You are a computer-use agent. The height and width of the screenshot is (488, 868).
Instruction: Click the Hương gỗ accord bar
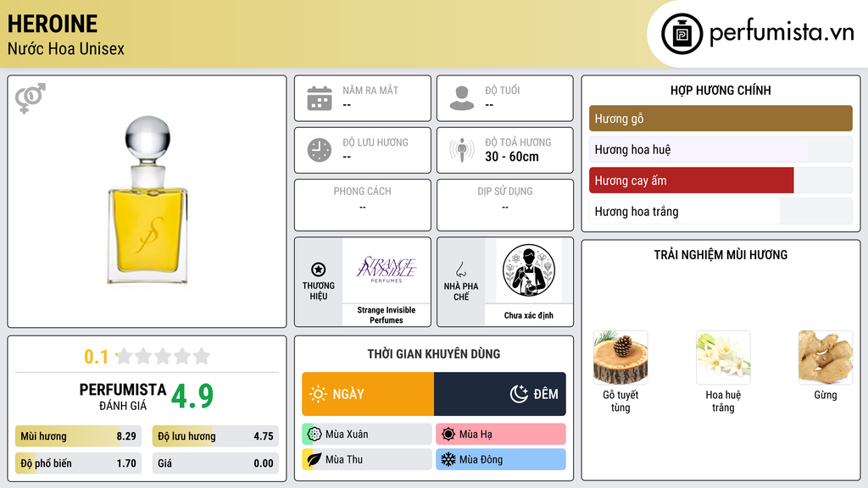coord(721,119)
